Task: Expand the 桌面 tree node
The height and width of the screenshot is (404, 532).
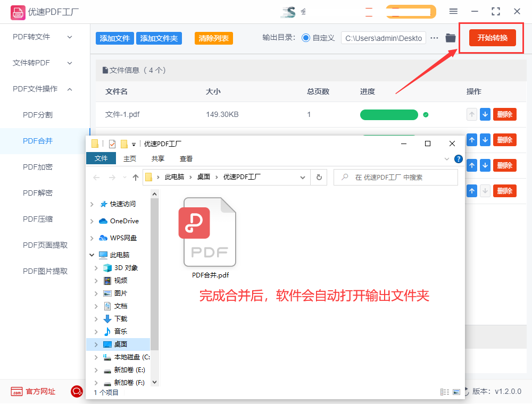Action: click(96, 344)
